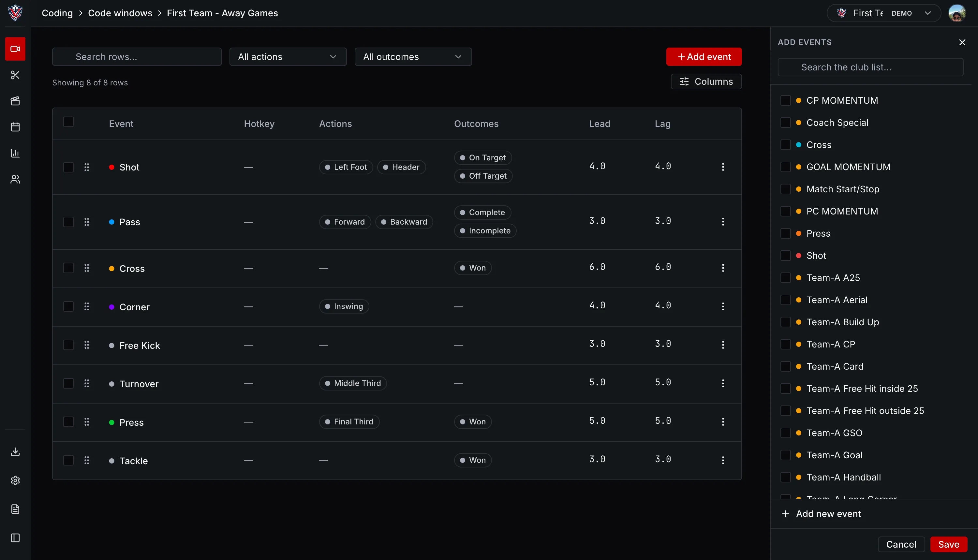Grab the drag handle of Tackle row
978x560 pixels.
[86, 460]
